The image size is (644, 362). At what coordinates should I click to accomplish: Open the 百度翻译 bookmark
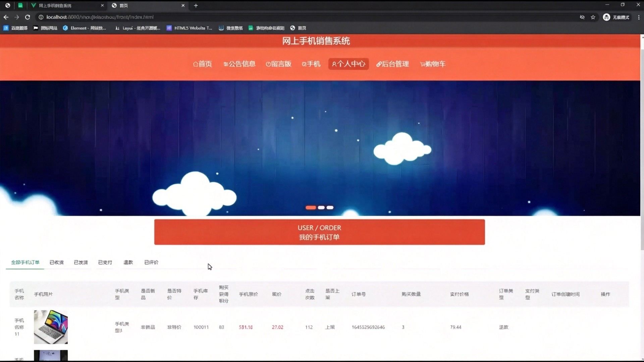point(15,28)
